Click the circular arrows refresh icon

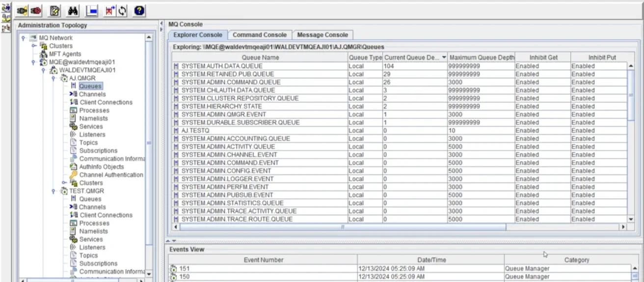[122, 10]
